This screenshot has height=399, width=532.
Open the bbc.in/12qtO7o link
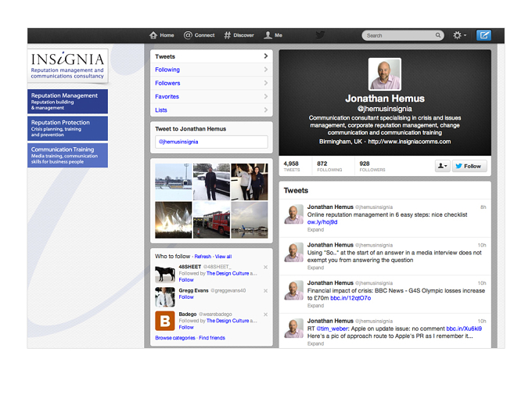pyautogui.click(x=350, y=298)
